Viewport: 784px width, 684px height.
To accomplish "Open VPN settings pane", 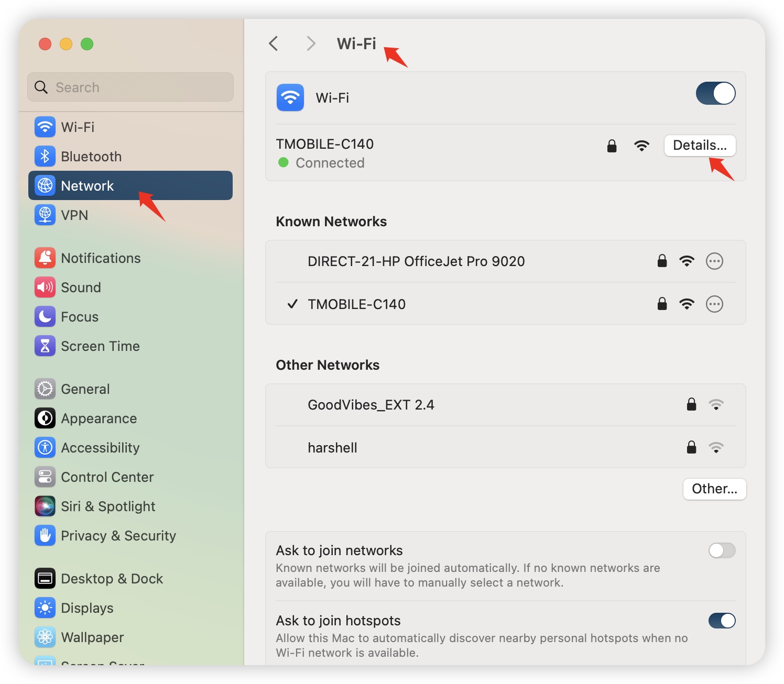I will coord(130,215).
